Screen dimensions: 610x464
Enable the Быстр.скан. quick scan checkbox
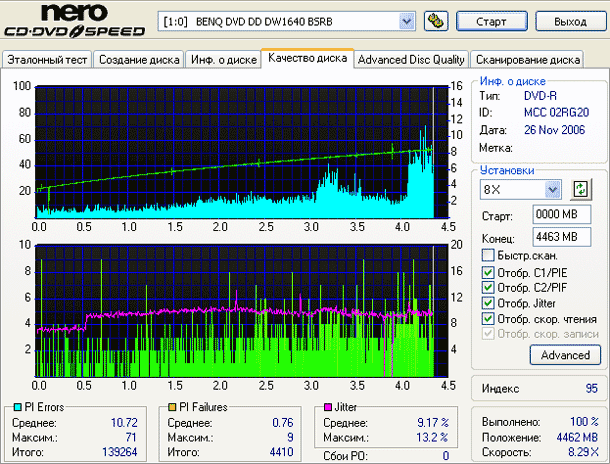488,256
